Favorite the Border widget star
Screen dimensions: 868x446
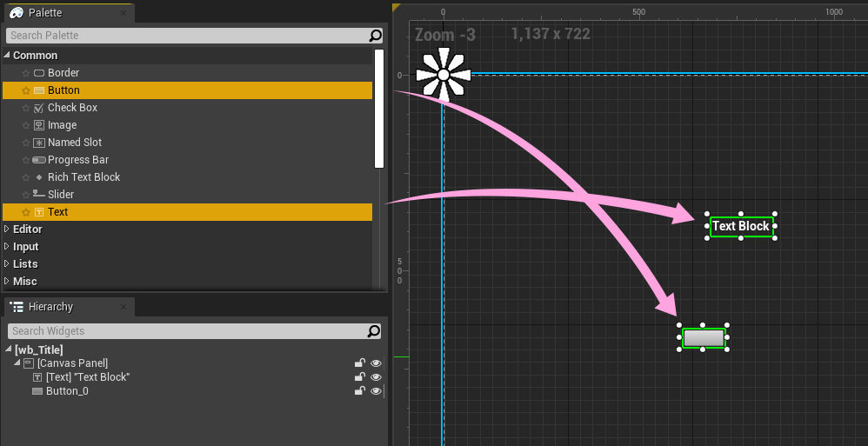pyautogui.click(x=25, y=73)
